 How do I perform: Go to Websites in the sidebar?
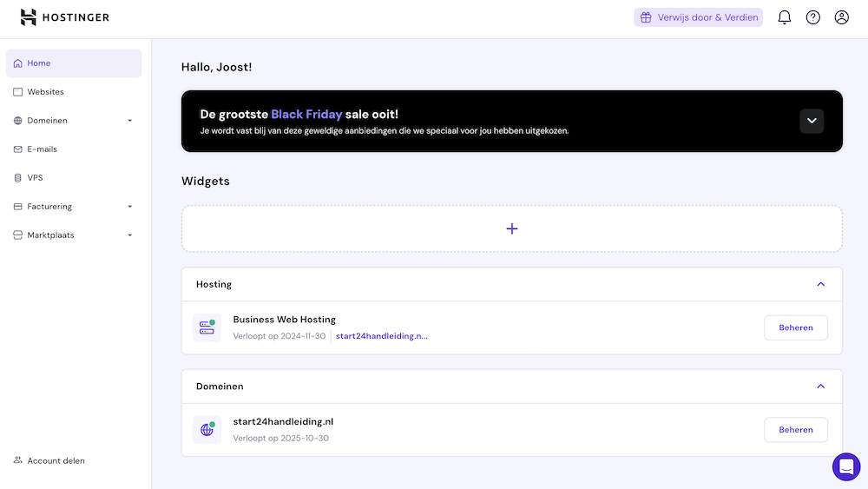click(x=45, y=92)
